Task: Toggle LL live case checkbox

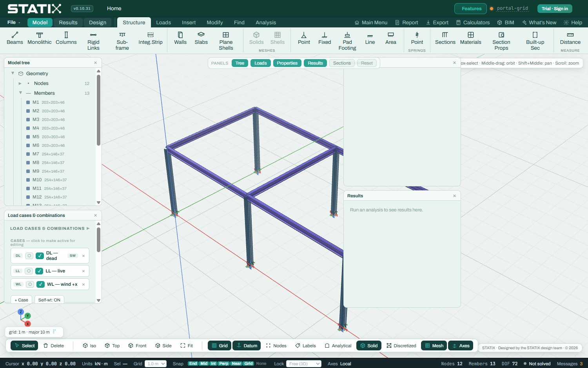Action: click(39, 271)
